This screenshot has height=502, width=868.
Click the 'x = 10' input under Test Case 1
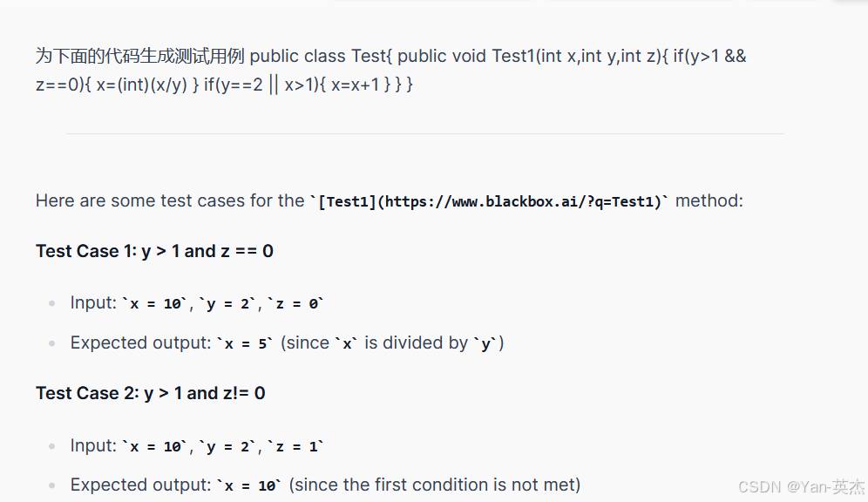(x=155, y=303)
